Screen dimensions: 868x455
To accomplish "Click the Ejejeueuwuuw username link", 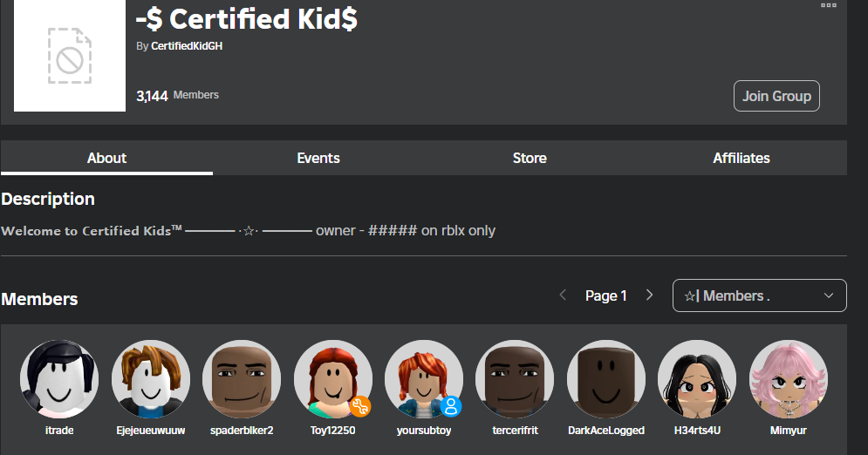I will tap(150, 431).
